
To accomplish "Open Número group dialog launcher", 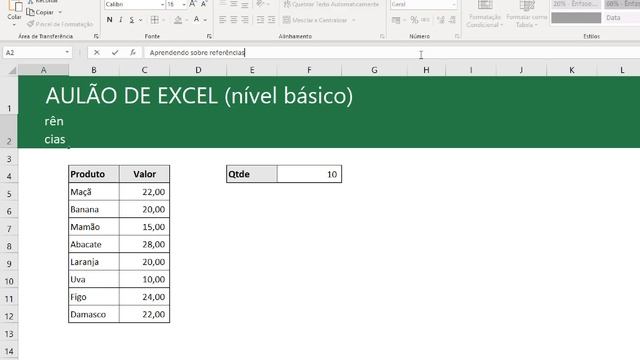I will coord(457,36).
